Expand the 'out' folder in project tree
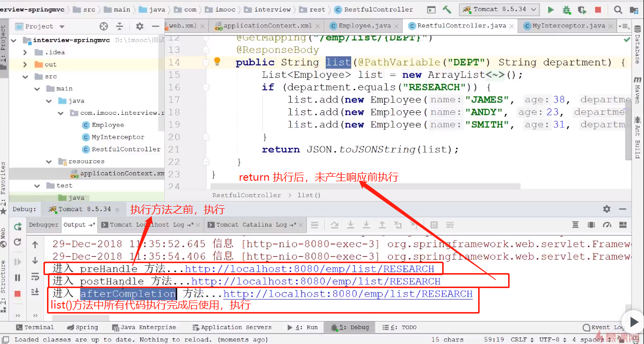This screenshot has height=344, width=644. tap(25, 64)
